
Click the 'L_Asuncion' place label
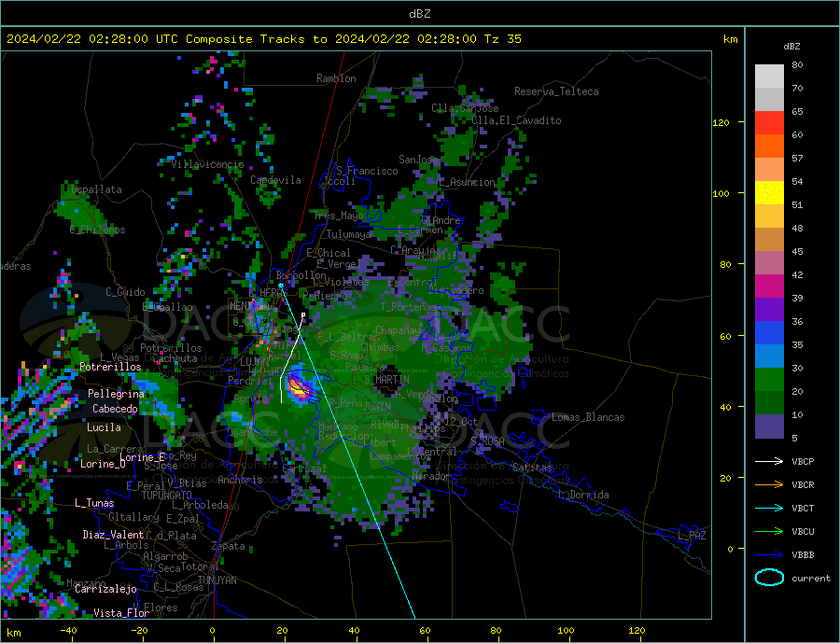click(468, 182)
